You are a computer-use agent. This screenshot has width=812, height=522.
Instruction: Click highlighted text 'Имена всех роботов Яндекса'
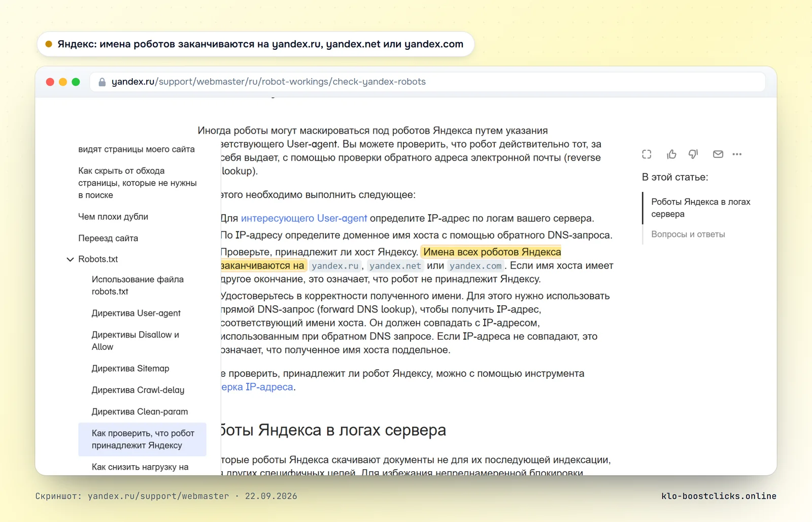pos(492,252)
